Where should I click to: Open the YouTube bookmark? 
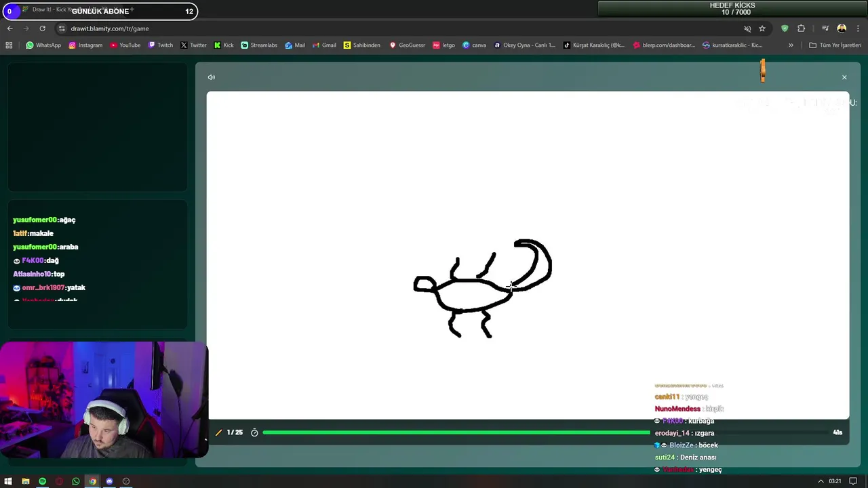124,45
